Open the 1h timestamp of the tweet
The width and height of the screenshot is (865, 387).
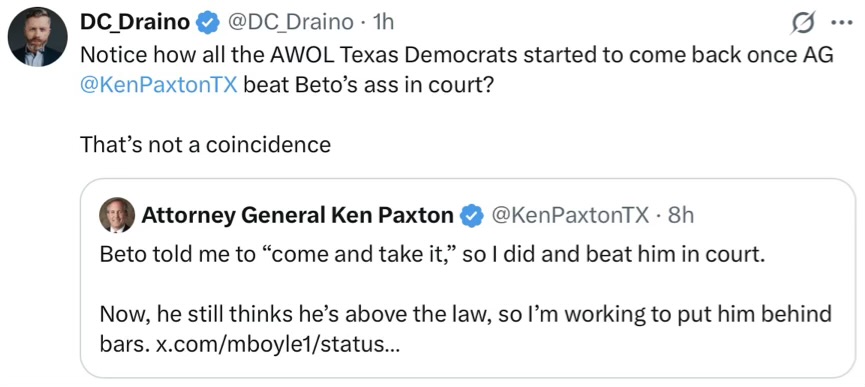(x=383, y=22)
